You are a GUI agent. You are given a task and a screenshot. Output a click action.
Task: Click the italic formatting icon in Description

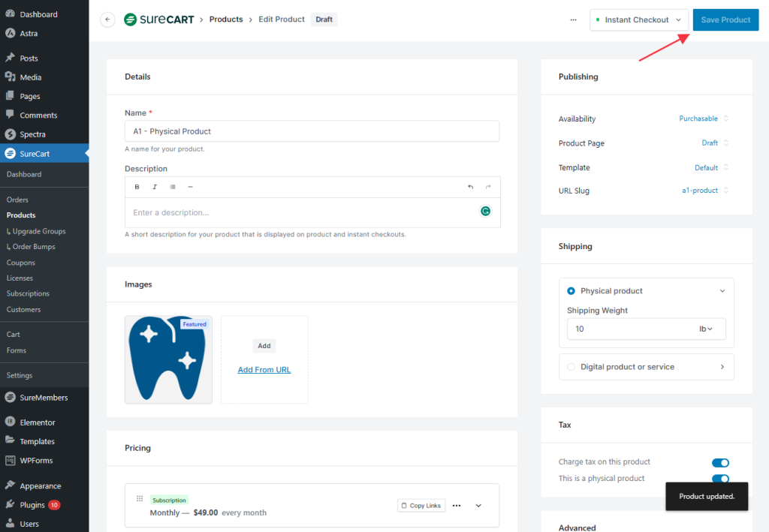[x=155, y=187]
